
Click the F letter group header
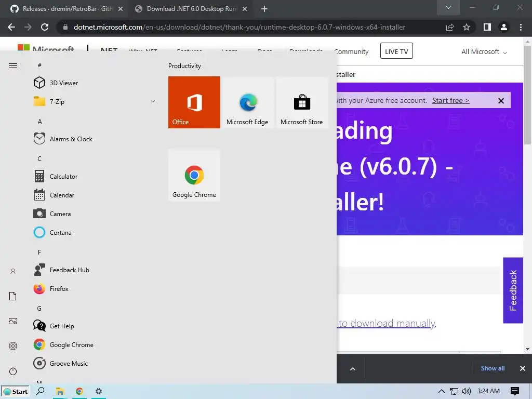click(x=39, y=252)
